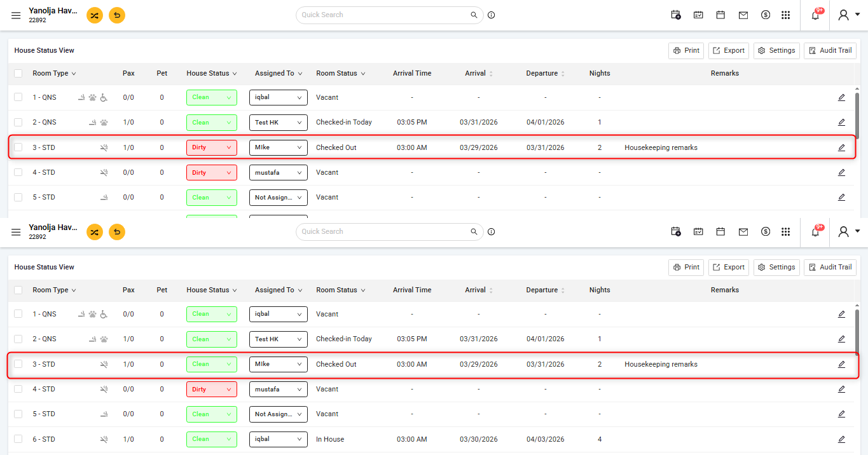The image size is (868, 455).
Task: Expand the user account caret in the lower view
Action: tap(858, 231)
